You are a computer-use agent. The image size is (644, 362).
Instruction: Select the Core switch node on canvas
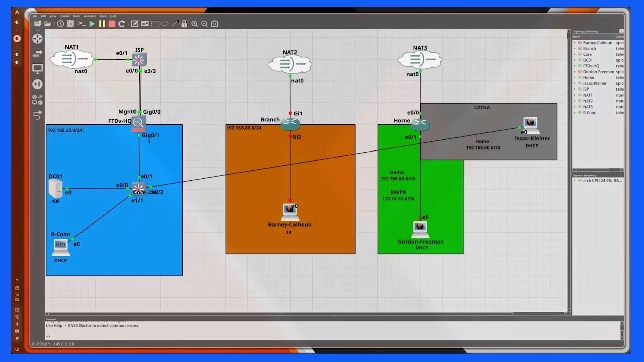(x=139, y=188)
